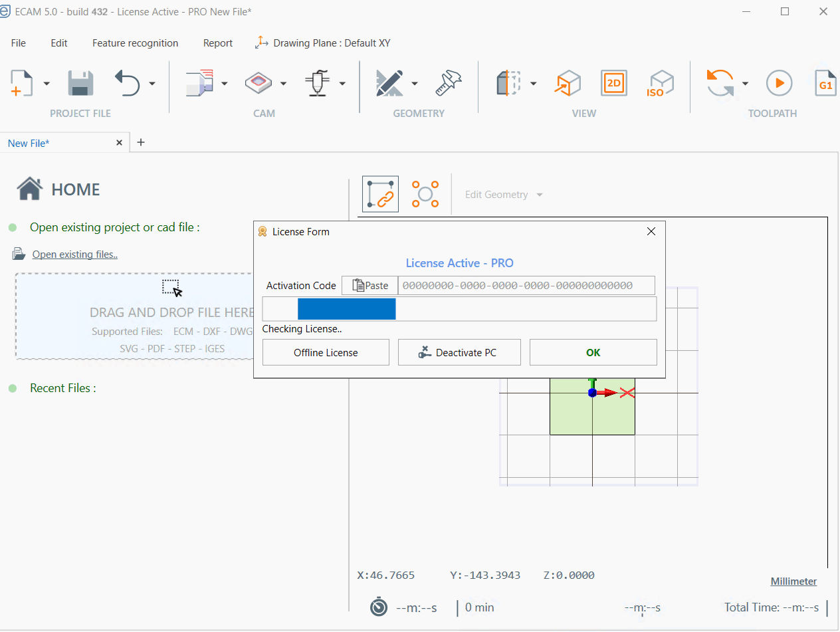Click the undo arrow icon
Screen dimensions: 840x632
128,83
